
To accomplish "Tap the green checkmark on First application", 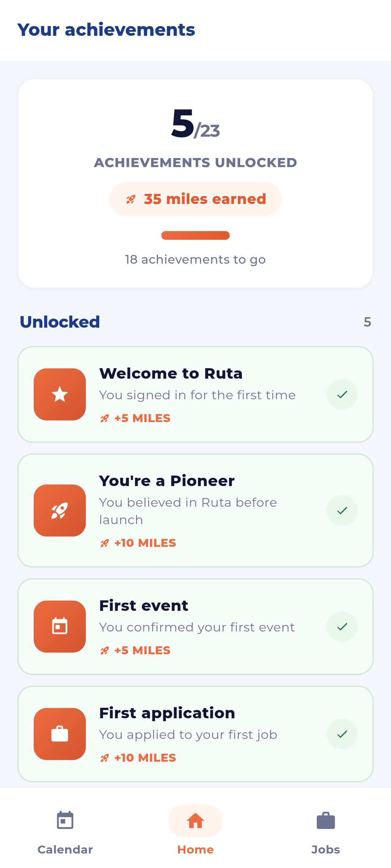I will point(342,734).
